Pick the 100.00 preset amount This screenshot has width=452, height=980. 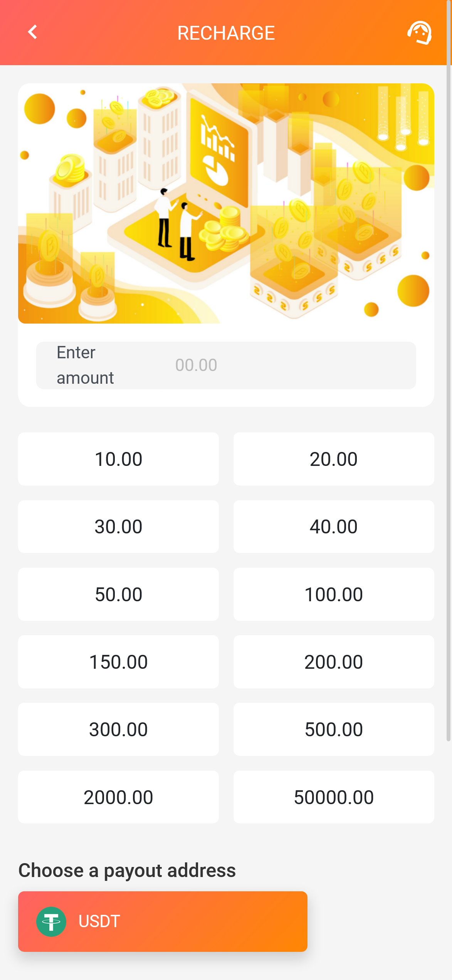point(333,594)
